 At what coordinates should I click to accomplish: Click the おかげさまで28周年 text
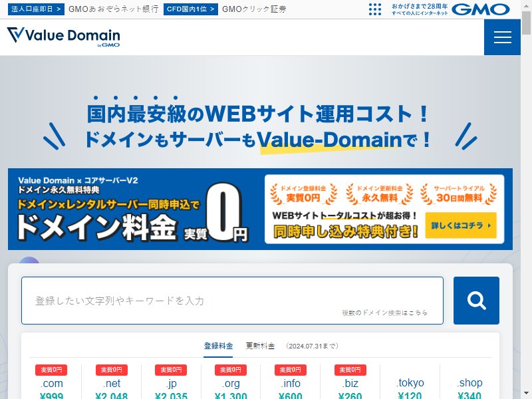[420, 6]
